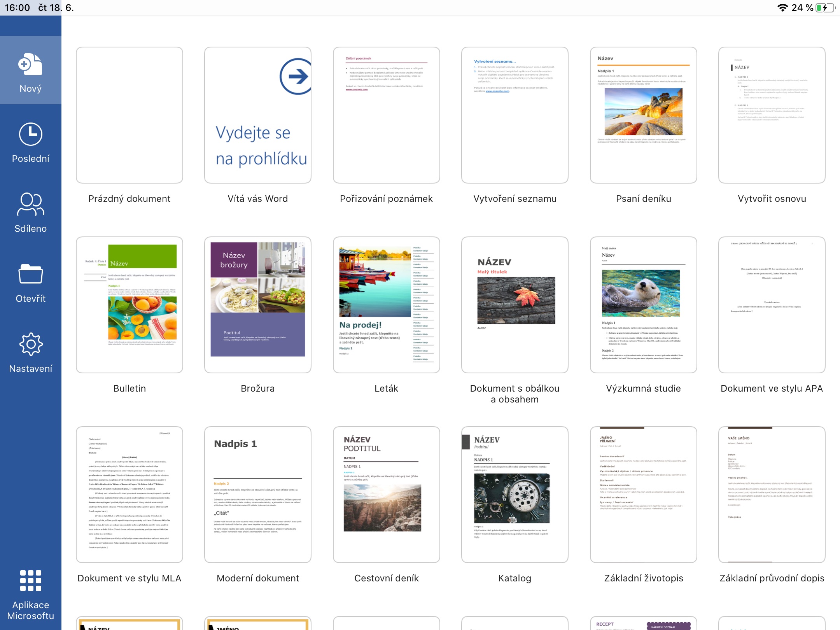Tap the battery icon in status bar

(824, 8)
